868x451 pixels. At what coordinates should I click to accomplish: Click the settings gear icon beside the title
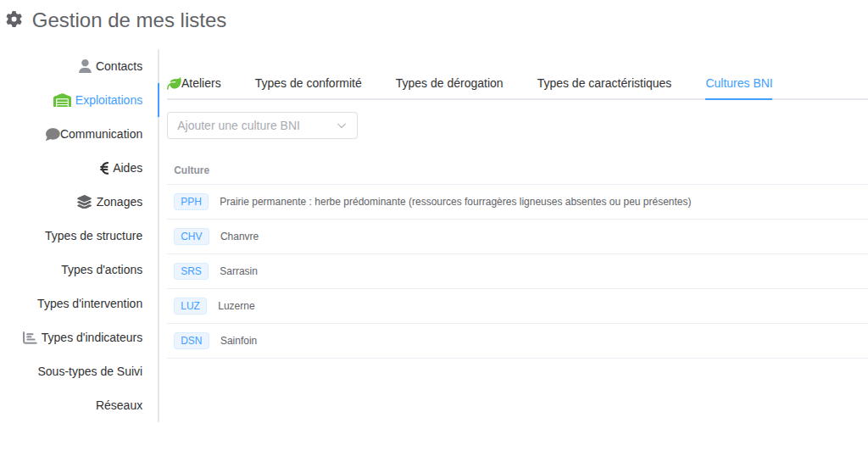point(14,19)
